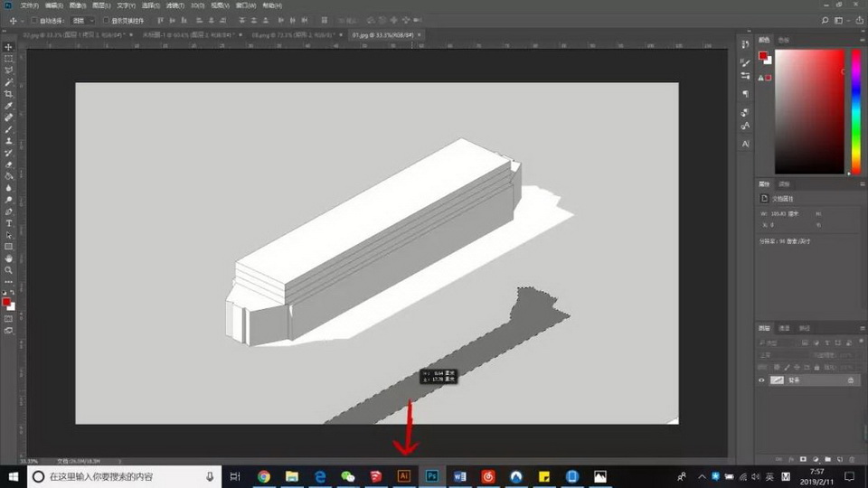Select the Zoom magnifier tool

[x=9, y=270]
